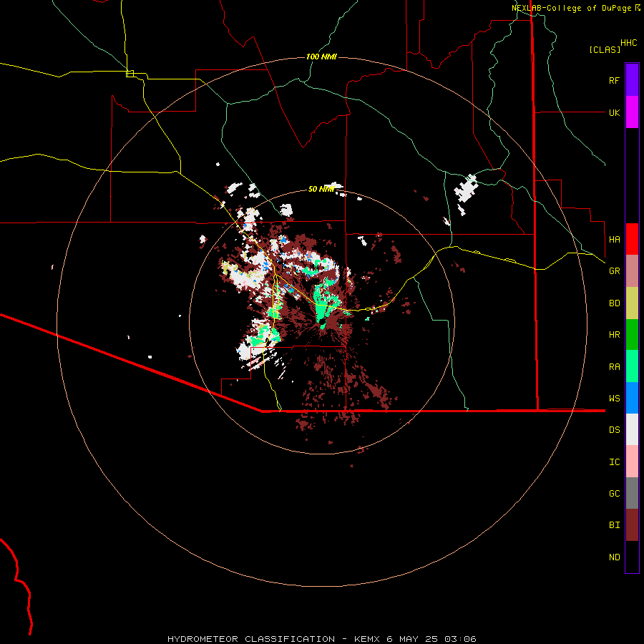644x644 pixels.
Task: Click the ND legend label
Action: tap(614, 557)
